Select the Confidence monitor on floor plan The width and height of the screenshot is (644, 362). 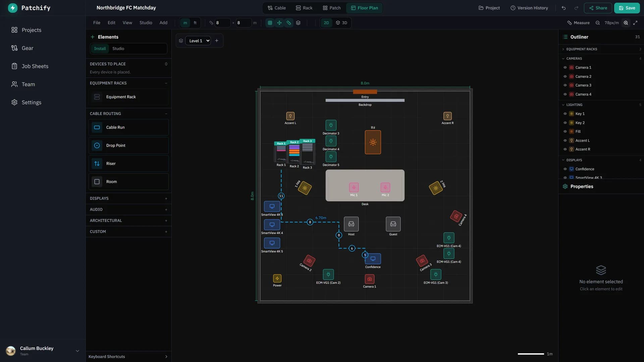click(373, 259)
